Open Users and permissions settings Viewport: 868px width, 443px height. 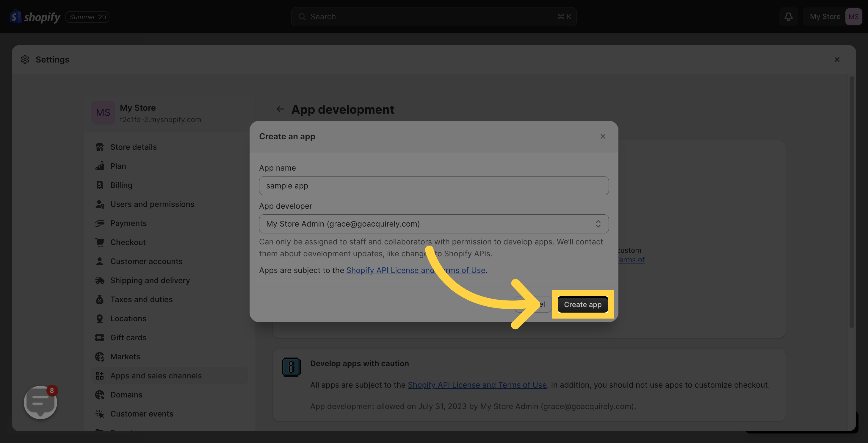170,204
